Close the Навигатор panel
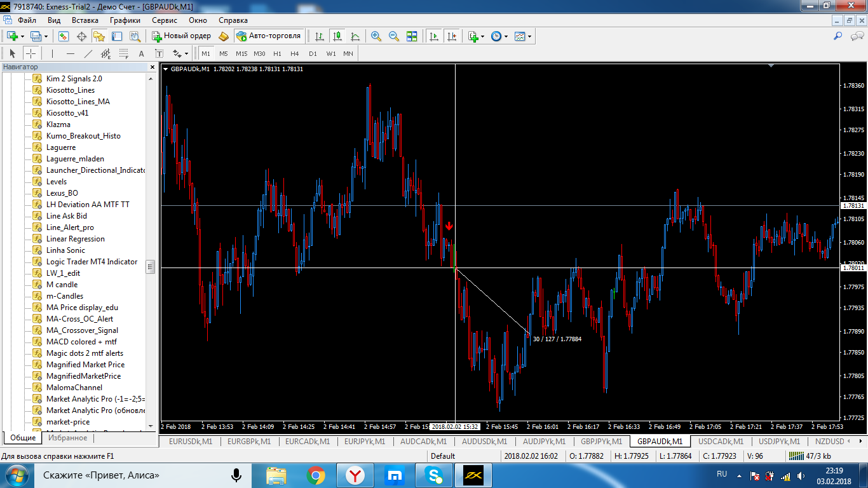The height and width of the screenshot is (488, 868). pos(153,67)
